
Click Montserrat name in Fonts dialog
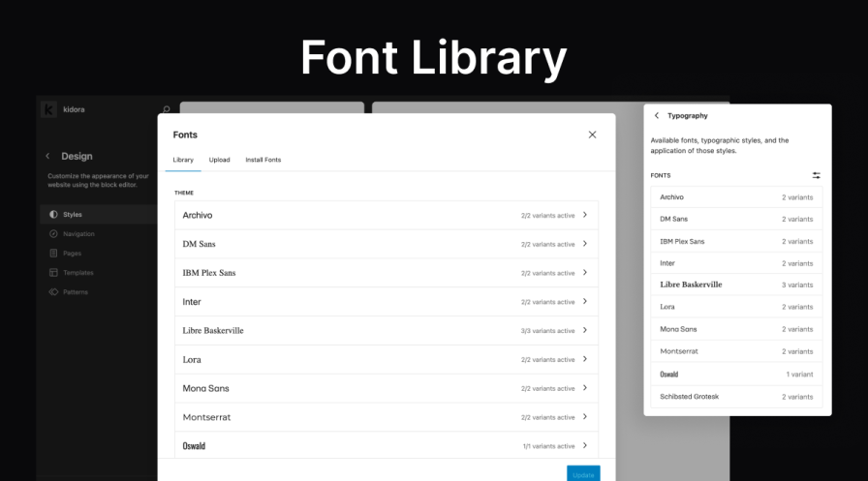click(206, 417)
